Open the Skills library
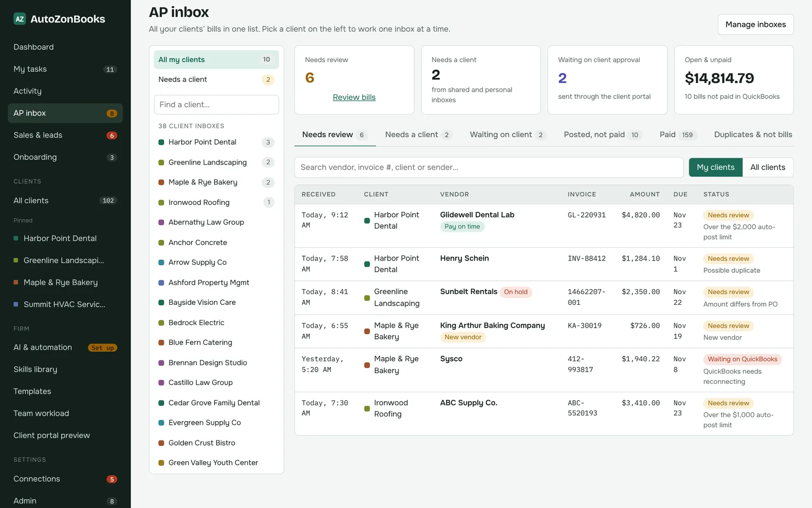The height and width of the screenshot is (508, 812). [65, 369]
